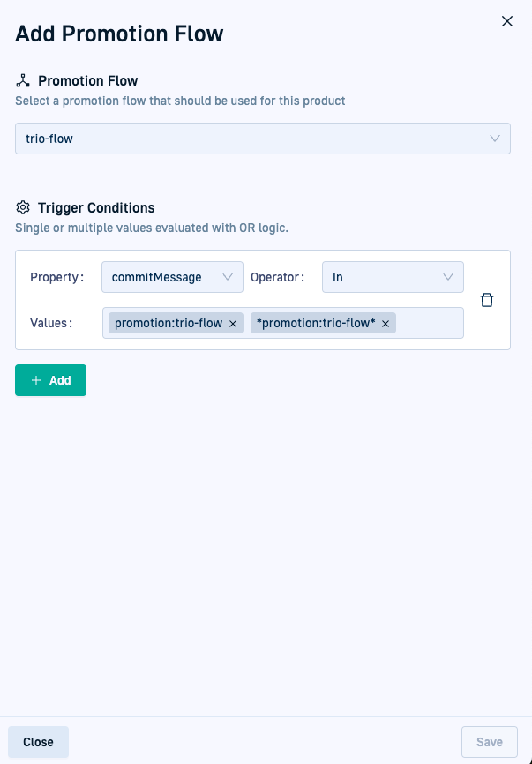532x764 pixels.
Task: Click the "Trigger Conditions" section heading text
Action: 96,208
